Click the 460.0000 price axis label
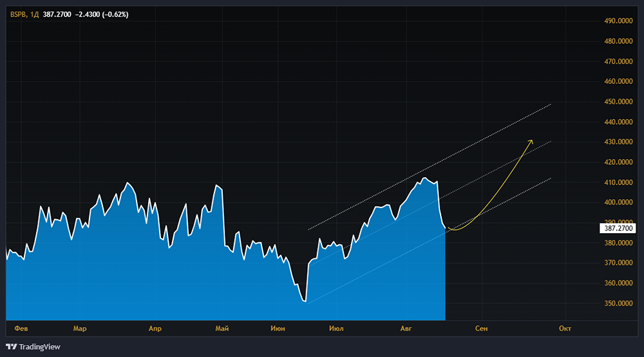Image resolution: width=644 pixels, height=357 pixels. pyautogui.click(x=618, y=81)
